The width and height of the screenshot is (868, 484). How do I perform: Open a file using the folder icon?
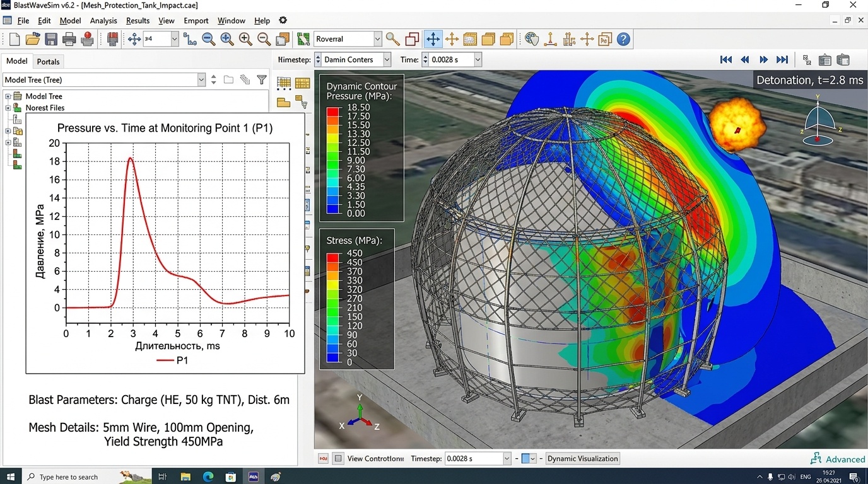tap(33, 39)
